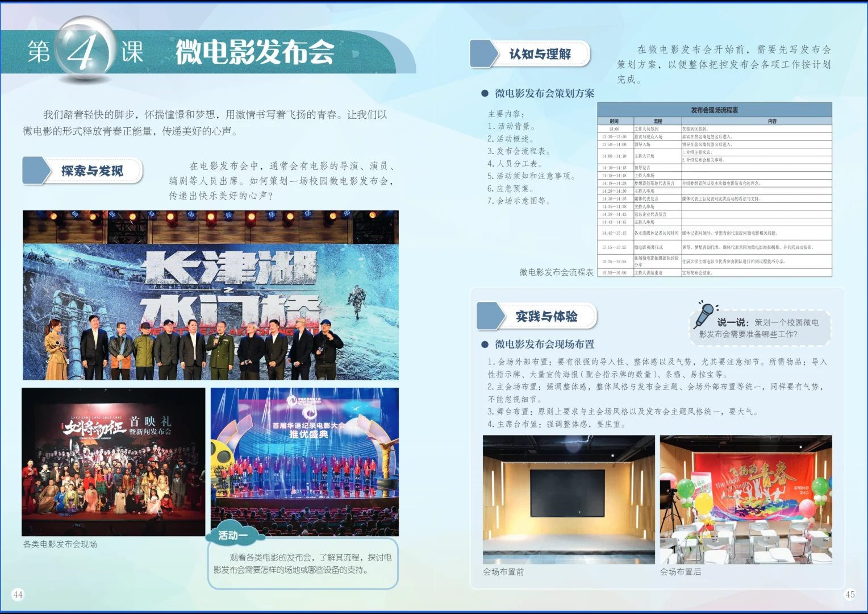
Task: Click the 主持人开场 table cell
Action: [x=657, y=156]
